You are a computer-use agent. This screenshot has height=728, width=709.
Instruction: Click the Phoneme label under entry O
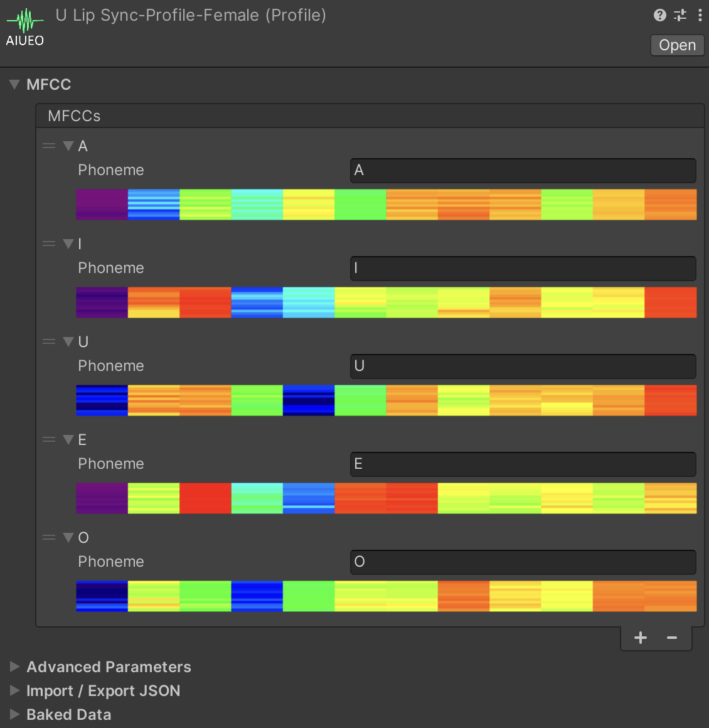111,562
